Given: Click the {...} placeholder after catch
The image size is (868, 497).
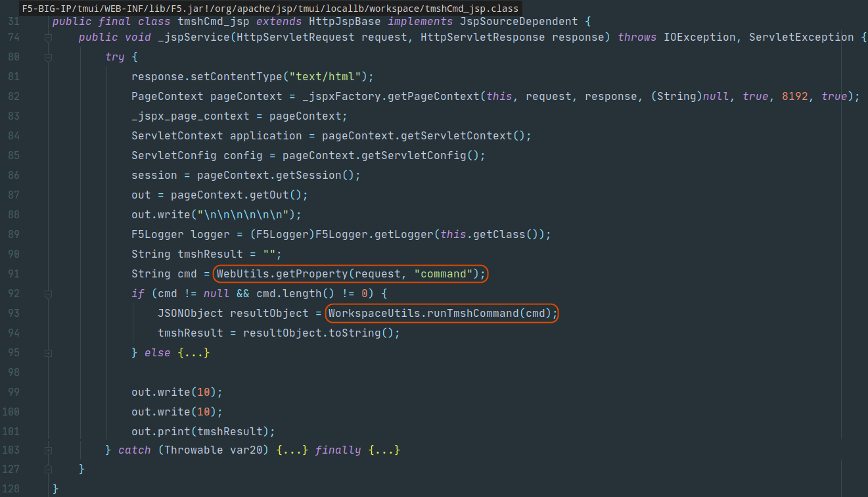Looking at the screenshot, I should [x=291, y=450].
